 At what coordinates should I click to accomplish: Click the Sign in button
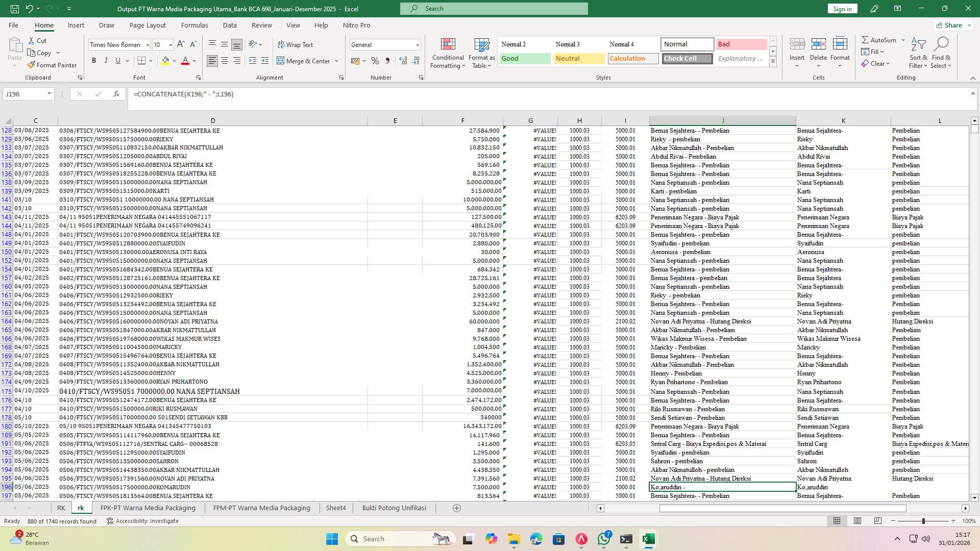pyautogui.click(x=842, y=9)
